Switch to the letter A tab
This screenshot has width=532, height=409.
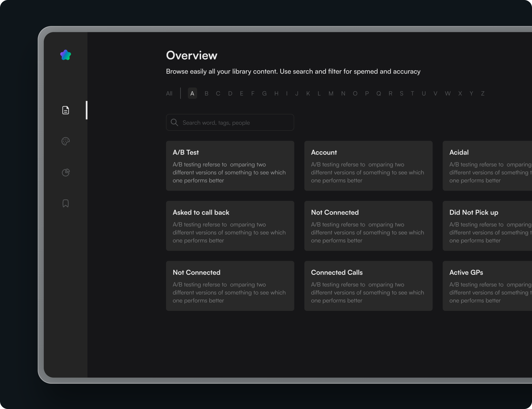pos(192,93)
